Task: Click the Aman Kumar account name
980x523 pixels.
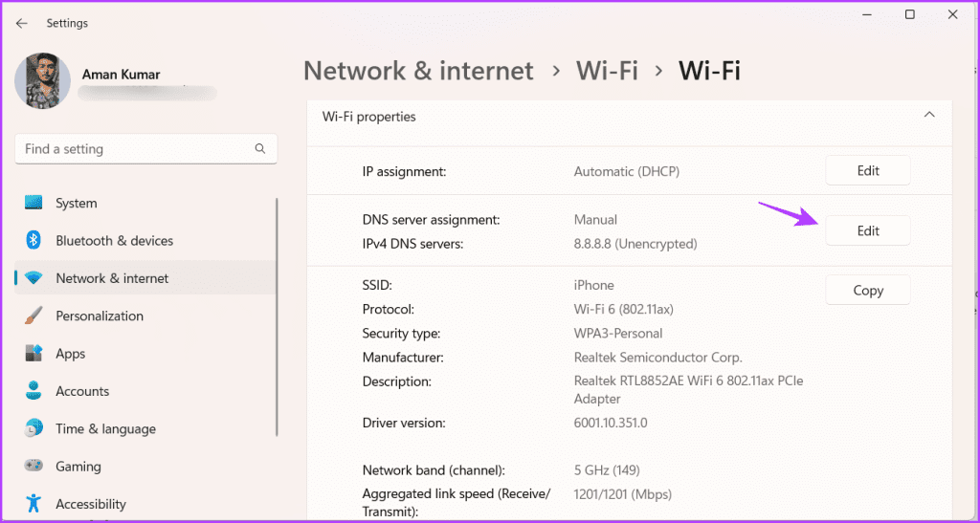Action: coord(121,75)
